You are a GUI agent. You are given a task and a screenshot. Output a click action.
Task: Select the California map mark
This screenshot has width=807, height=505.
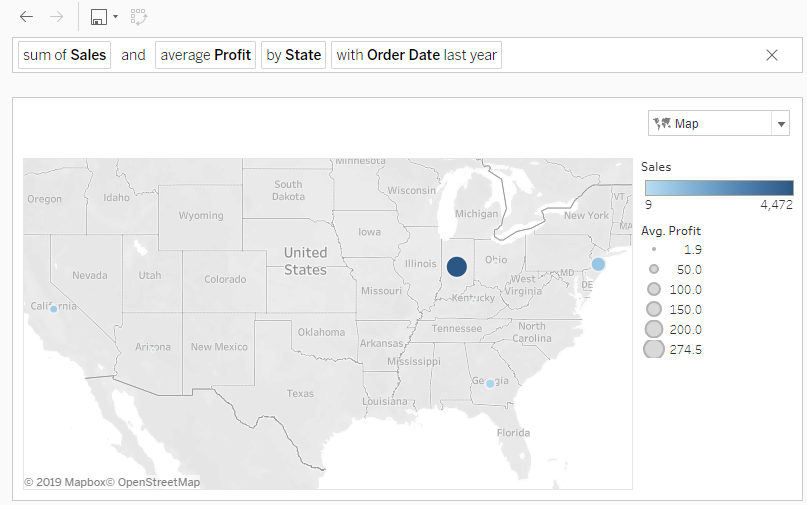(54, 309)
